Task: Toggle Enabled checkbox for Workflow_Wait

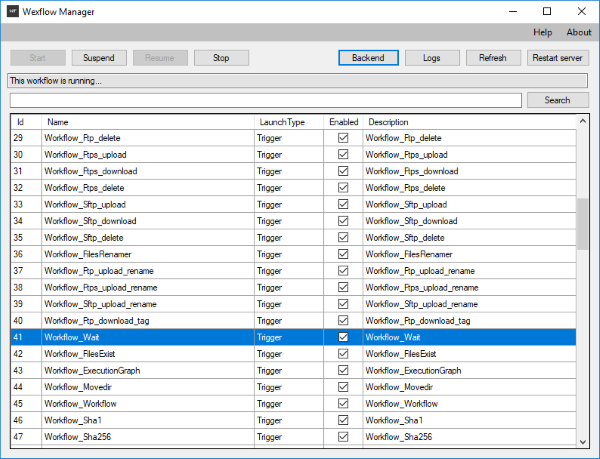Action: (343, 337)
